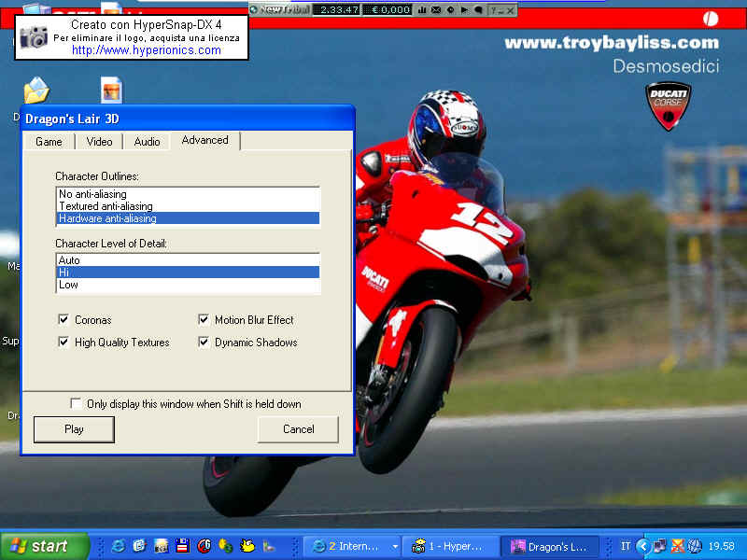747x560 pixels.
Task: Click the picture viewer quick launch icon
Action: point(161,546)
